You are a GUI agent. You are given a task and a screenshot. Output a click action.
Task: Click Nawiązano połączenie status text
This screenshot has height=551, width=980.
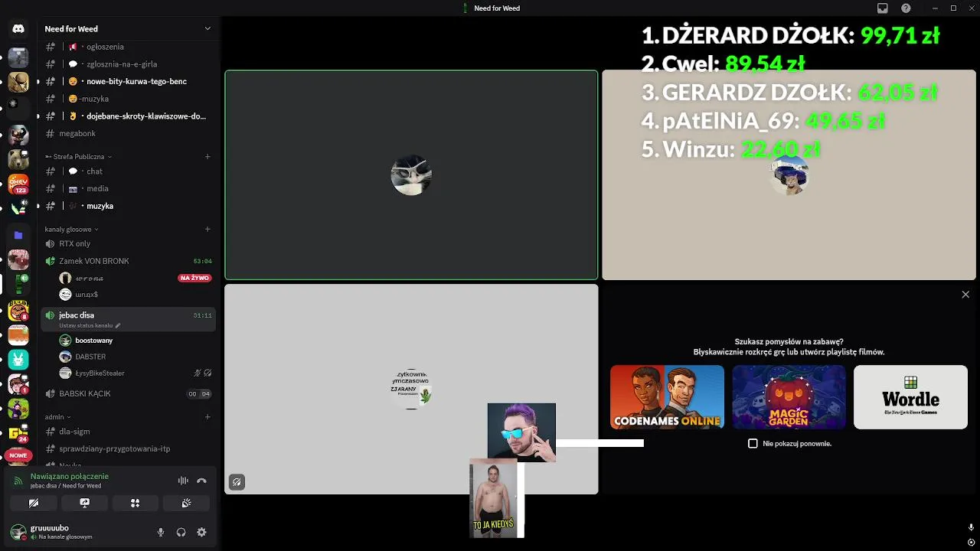click(x=70, y=476)
